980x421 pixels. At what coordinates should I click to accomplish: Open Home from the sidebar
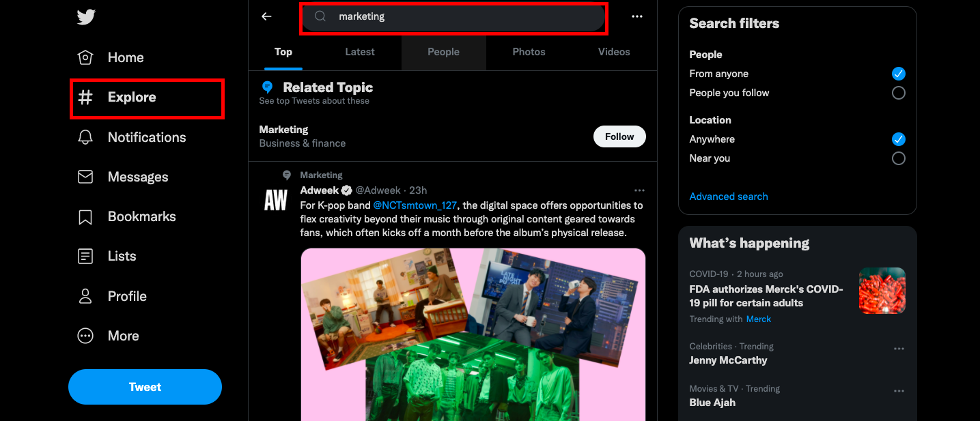click(111, 57)
